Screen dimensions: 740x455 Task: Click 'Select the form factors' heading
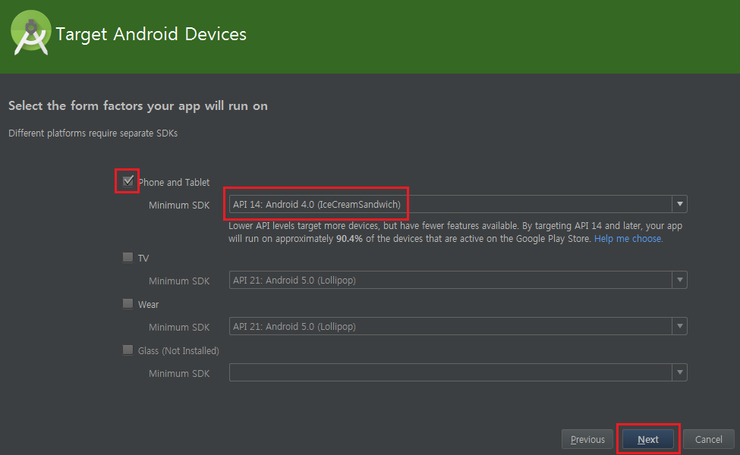pos(138,106)
